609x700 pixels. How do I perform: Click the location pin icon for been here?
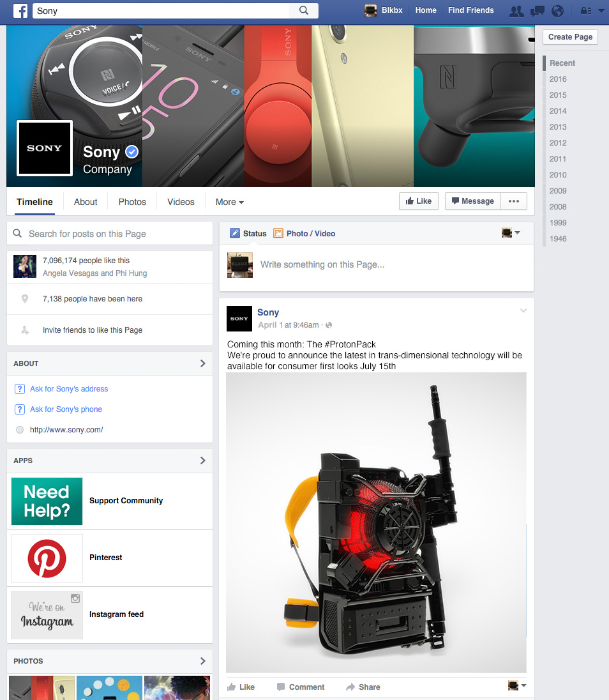[x=25, y=299]
